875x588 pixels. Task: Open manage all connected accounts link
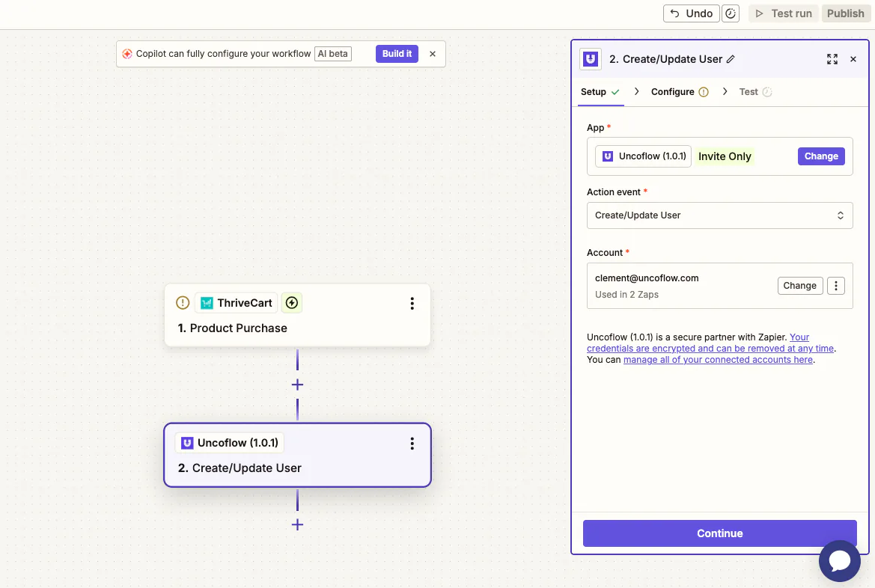[718, 360]
